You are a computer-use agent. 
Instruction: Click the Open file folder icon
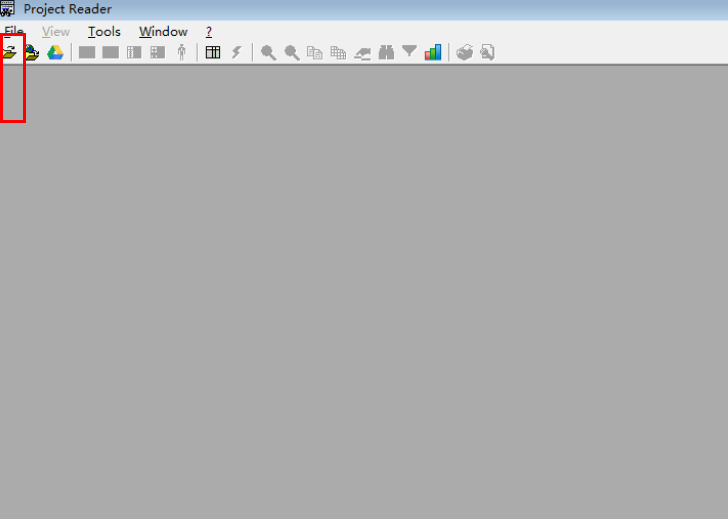[x=10, y=52]
